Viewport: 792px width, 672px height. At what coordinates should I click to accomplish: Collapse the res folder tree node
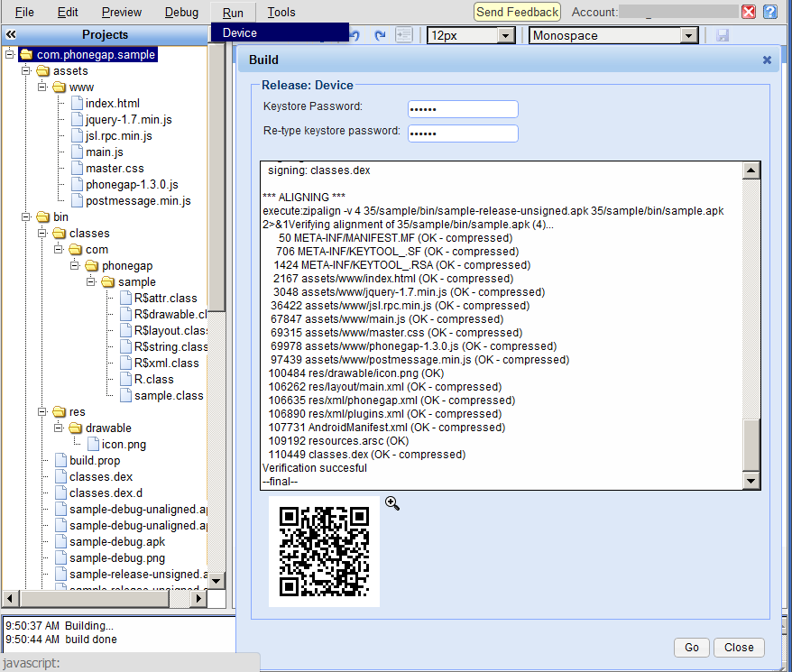click(x=42, y=412)
